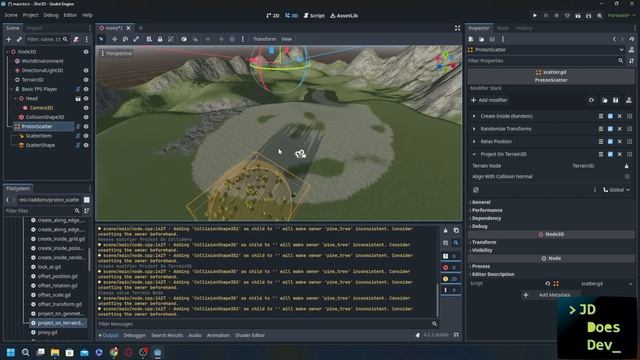This screenshot has width=640, height=360.
Task: Distraction free mode icon above viewport
Action: 457,28
